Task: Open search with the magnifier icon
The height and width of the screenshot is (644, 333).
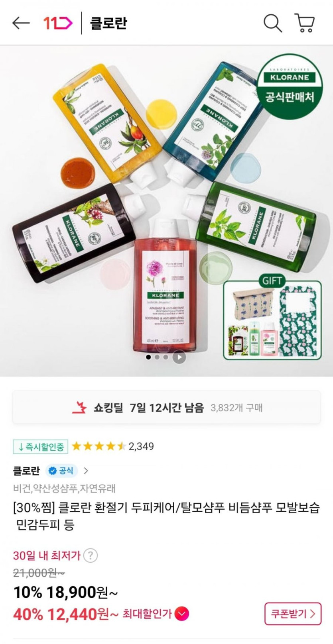Action: click(x=273, y=23)
